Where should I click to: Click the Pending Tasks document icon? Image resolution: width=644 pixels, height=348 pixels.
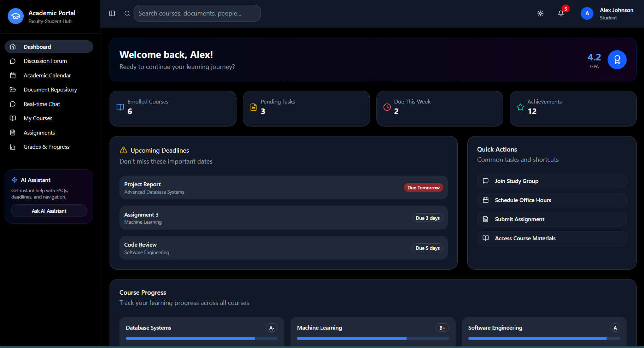[x=253, y=107]
